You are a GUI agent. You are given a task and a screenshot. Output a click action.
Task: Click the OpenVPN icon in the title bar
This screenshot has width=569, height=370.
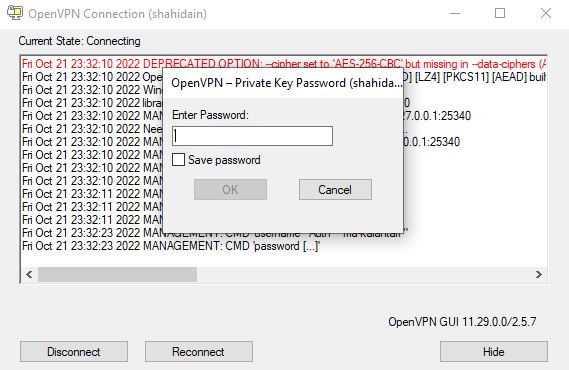pos(15,13)
